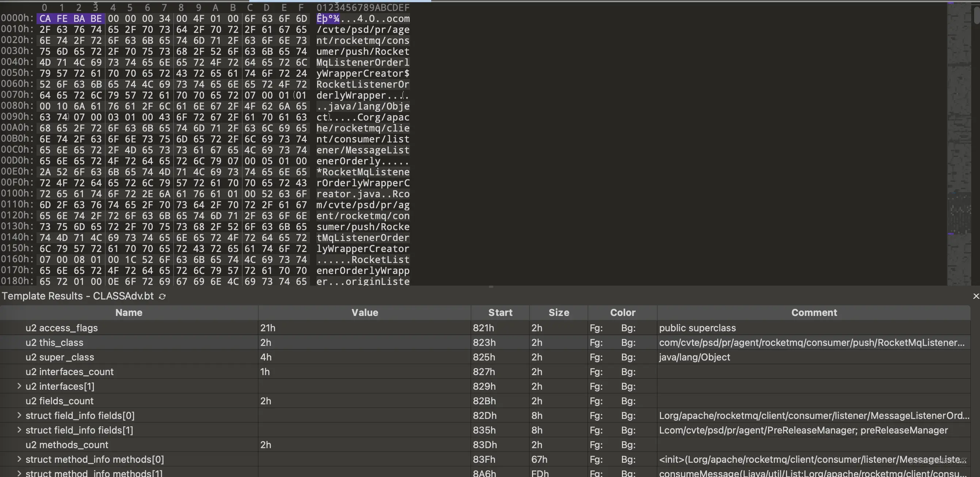980x477 pixels.
Task: Click the ASCII text 'enerOrderly.....'
Action: pyautogui.click(x=363, y=161)
